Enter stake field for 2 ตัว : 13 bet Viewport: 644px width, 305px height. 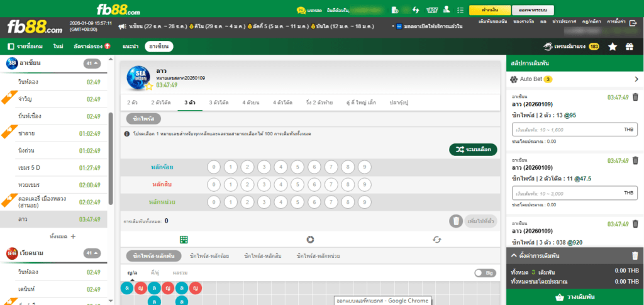point(574,130)
